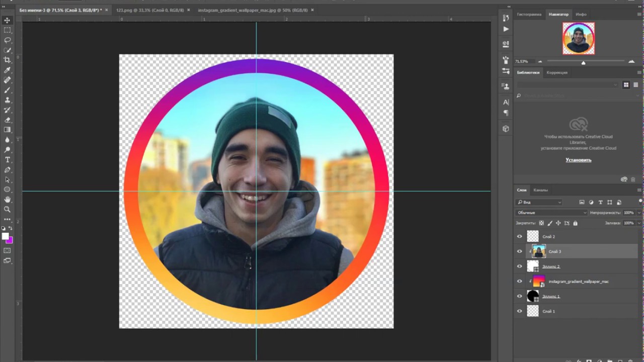The image size is (644, 362).
Task: Select the Healing Brush tool
Action: point(7,80)
